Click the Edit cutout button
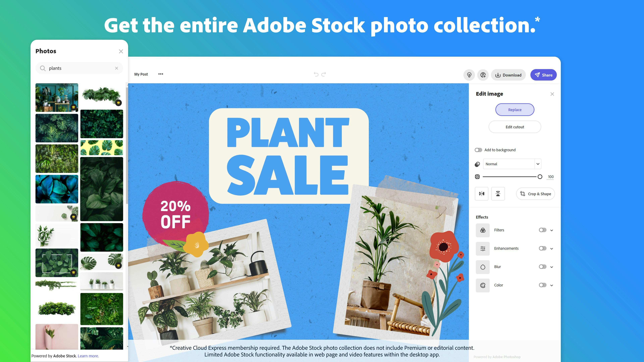The image size is (644, 362). (514, 127)
